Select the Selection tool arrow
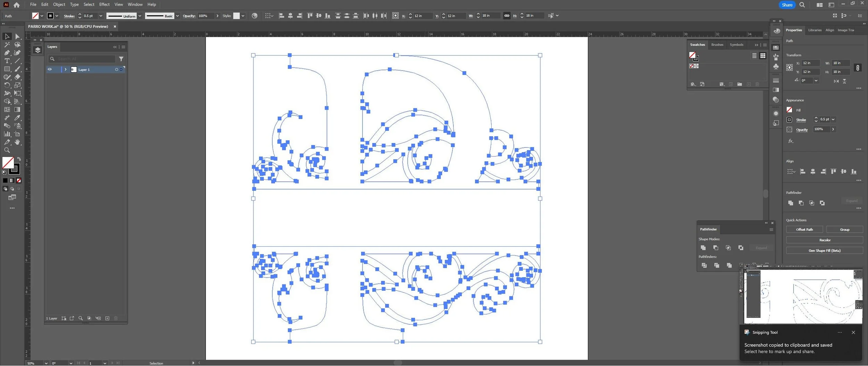This screenshot has width=868, height=366. coord(7,36)
